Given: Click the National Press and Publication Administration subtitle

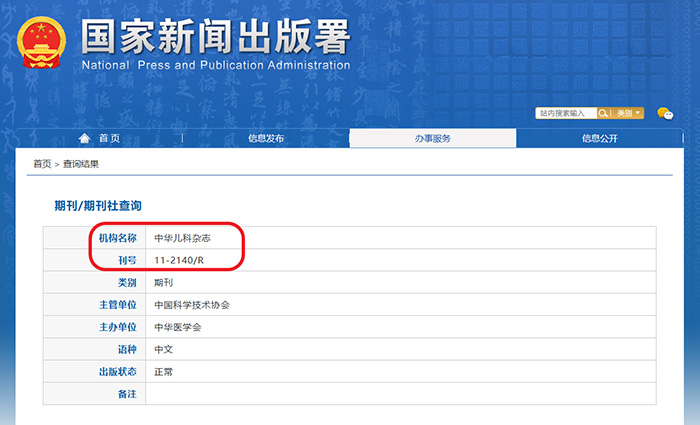Looking at the screenshot, I should coord(215,66).
